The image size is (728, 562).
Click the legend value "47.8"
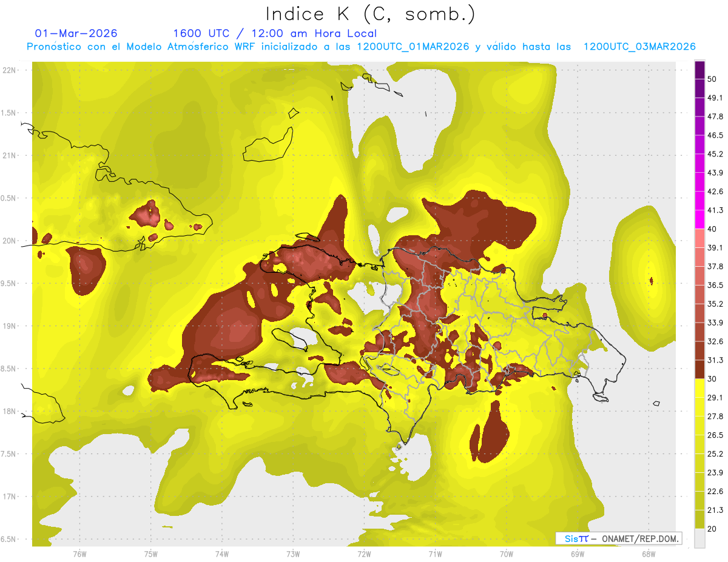[x=715, y=117]
